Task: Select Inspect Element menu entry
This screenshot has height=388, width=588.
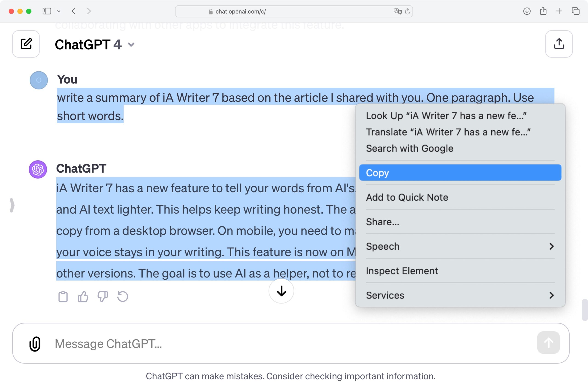Action: point(402,271)
